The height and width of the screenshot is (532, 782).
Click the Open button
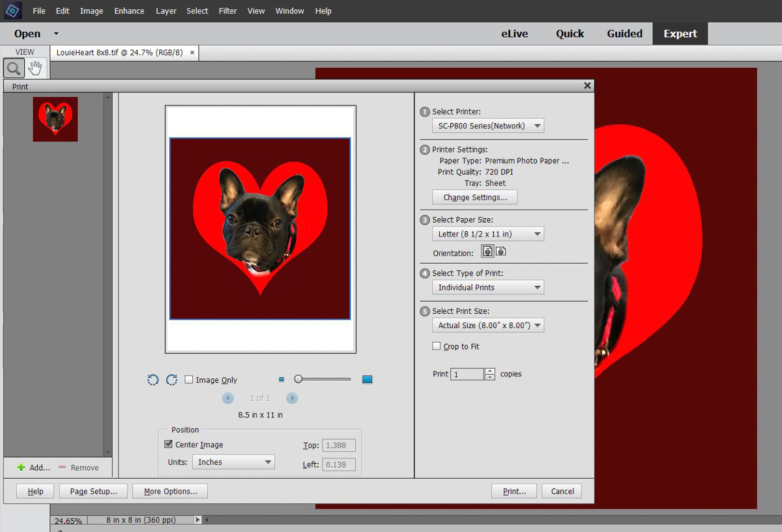27,34
